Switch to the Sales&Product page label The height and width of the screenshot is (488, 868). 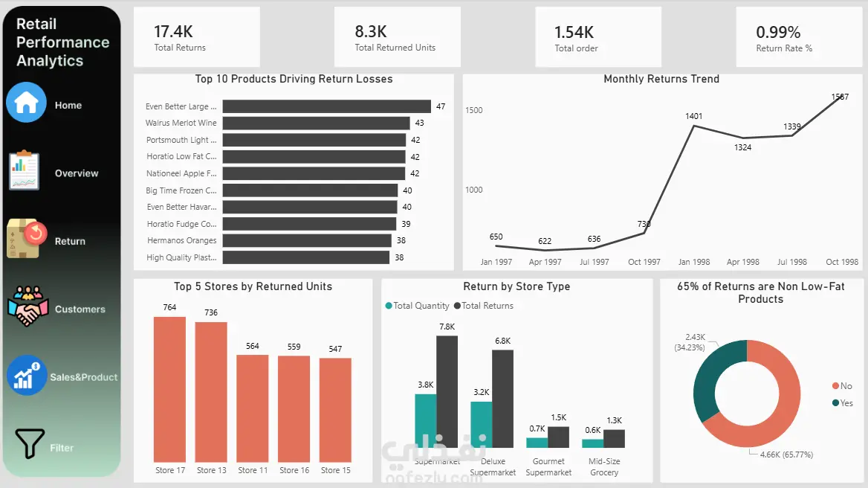coord(83,377)
